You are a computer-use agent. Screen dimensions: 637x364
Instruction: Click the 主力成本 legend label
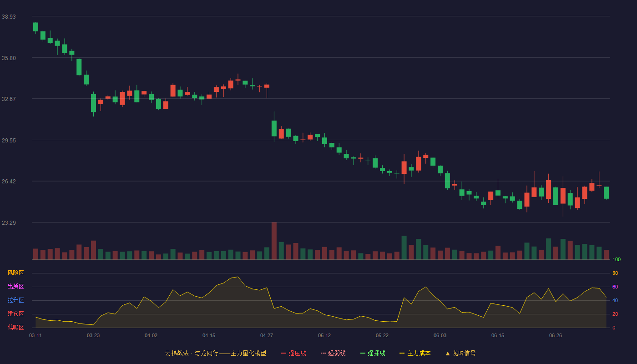(419, 353)
